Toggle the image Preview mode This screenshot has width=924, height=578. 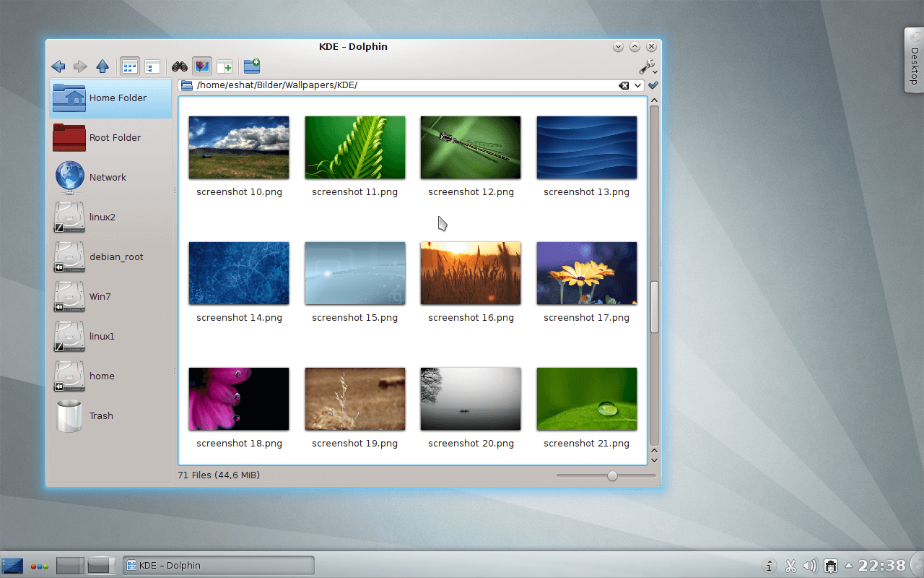[x=201, y=66]
